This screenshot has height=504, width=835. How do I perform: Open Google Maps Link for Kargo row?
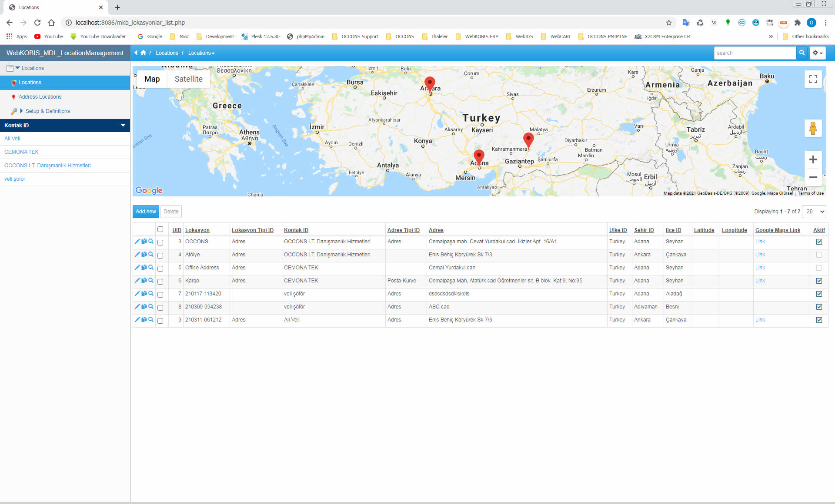pyautogui.click(x=760, y=281)
